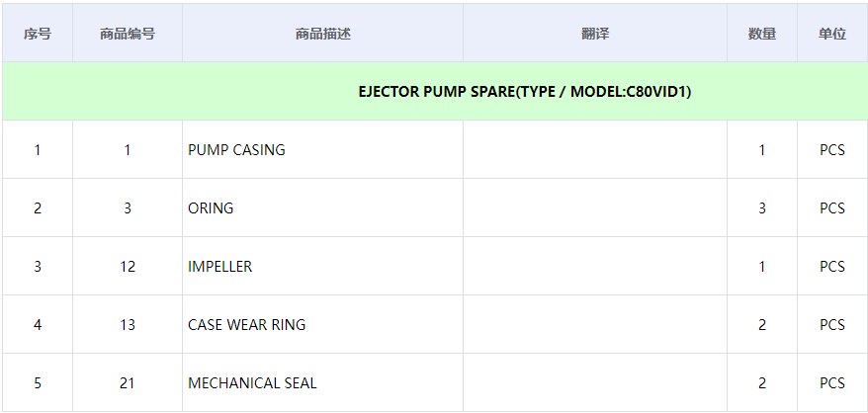
Task: Select the 翻译 column header
Action: (x=594, y=34)
